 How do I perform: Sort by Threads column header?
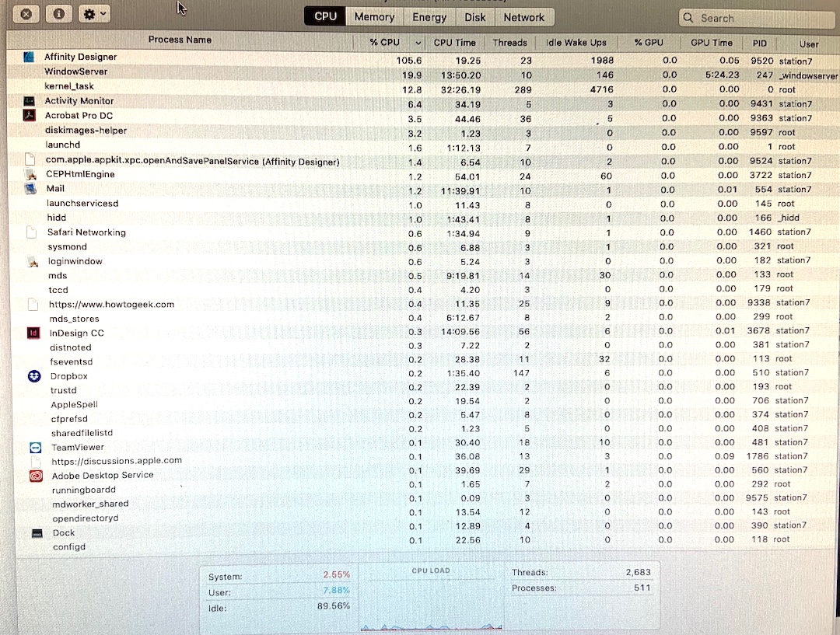pyautogui.click(x=509, y=42)
